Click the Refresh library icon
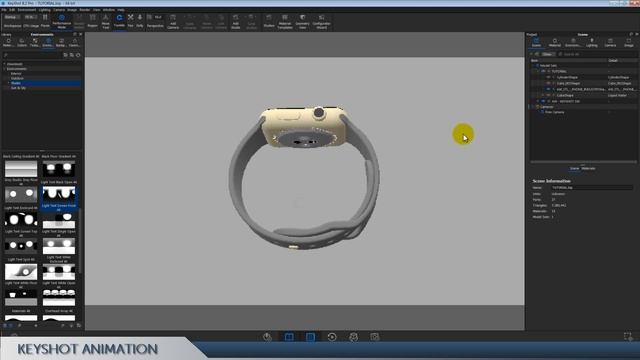This screenshot has width=640, height=360. tap(78, 55)
